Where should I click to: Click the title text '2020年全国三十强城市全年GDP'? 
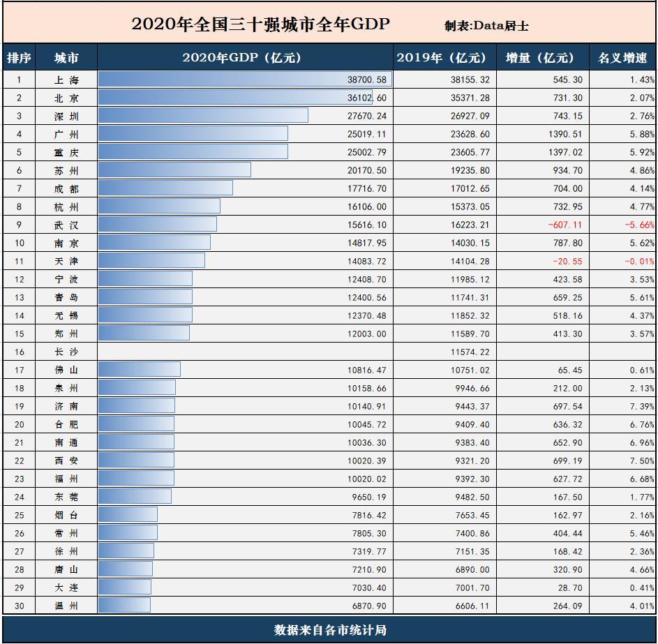coord(260,24)
